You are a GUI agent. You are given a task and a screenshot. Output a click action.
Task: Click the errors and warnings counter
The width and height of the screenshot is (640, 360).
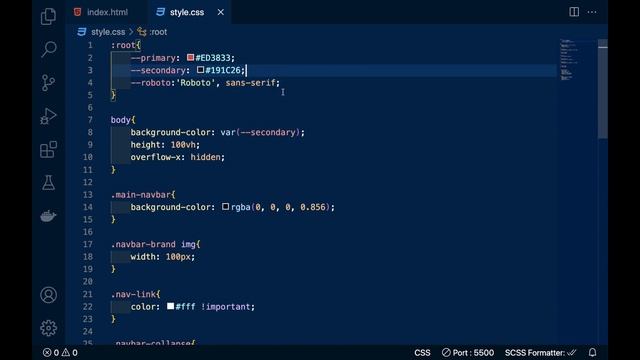(60, 353)
